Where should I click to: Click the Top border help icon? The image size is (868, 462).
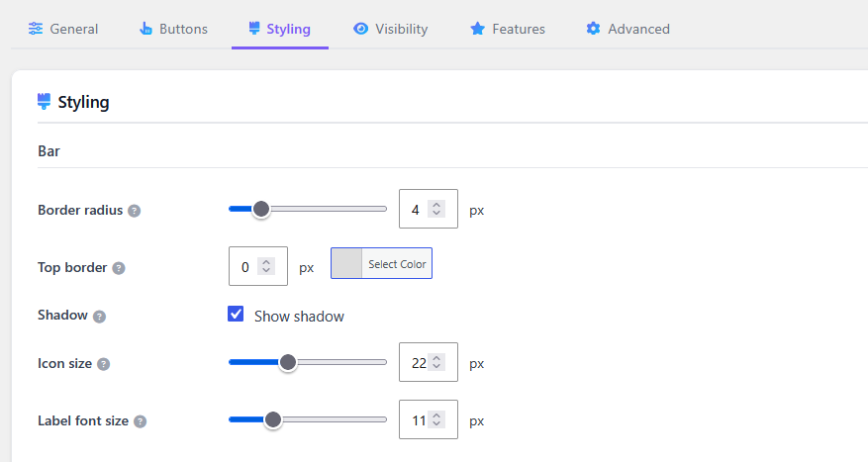[x=119, y=268]
